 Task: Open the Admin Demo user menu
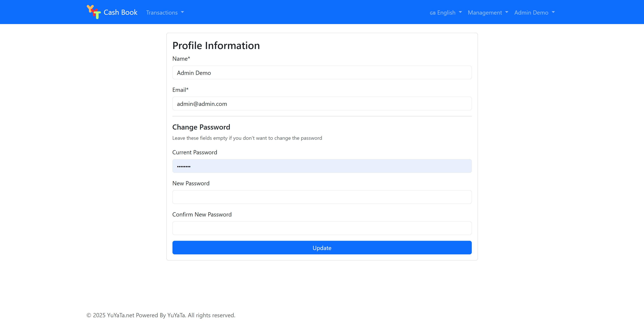pyautogui.click(x=531, y=13)
